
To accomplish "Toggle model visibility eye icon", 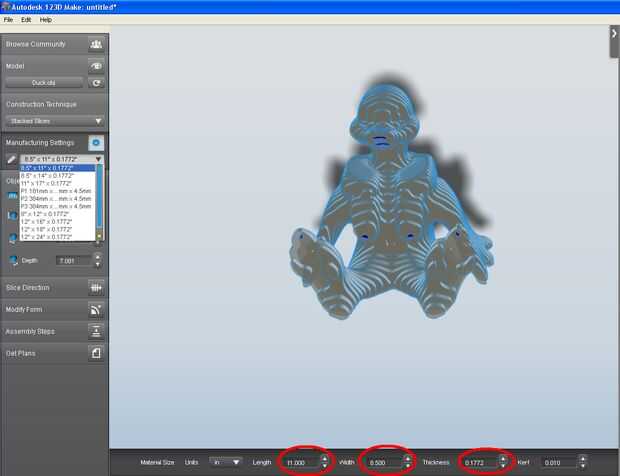I will click(x=96, y=66).
